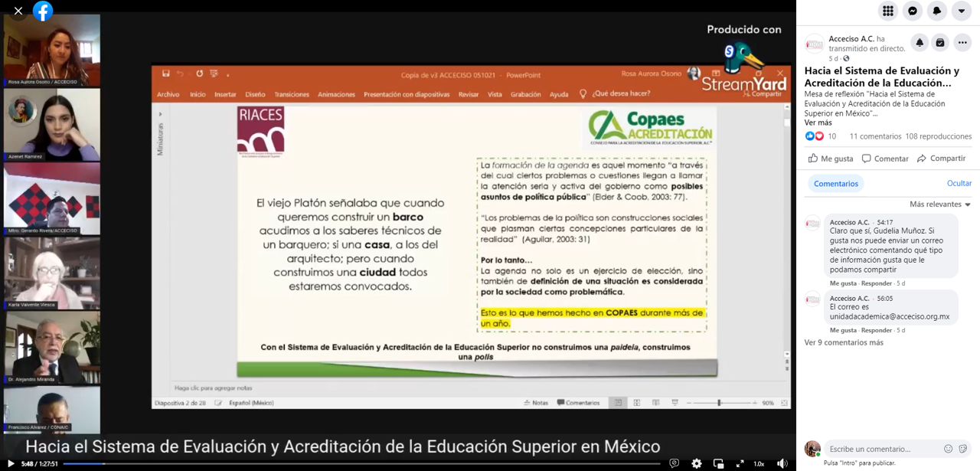Click the Notas button in PowerPoint status bar
Screen dimensions: 980x471
[536, 403]
